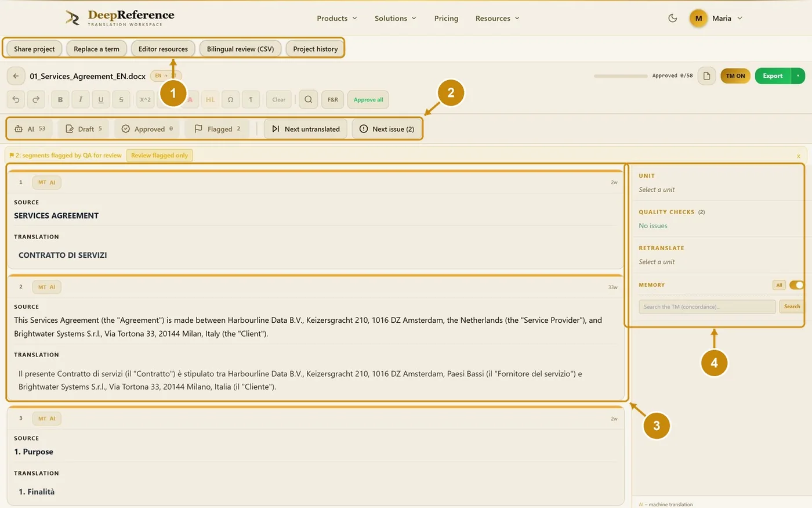This screenshot has width=812, height=508.
Task: Filter segments by AI status
Action: pyautogui.click(x=30, y=129)
